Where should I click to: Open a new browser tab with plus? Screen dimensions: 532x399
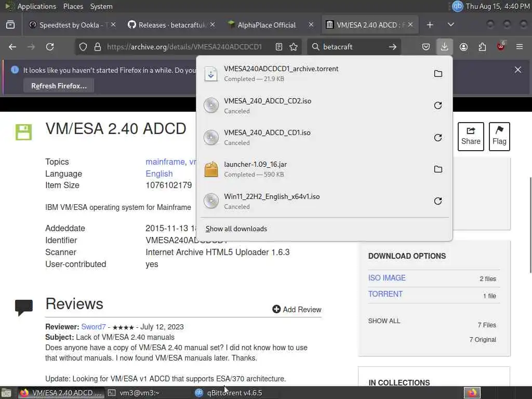click(x=430, y=25)
